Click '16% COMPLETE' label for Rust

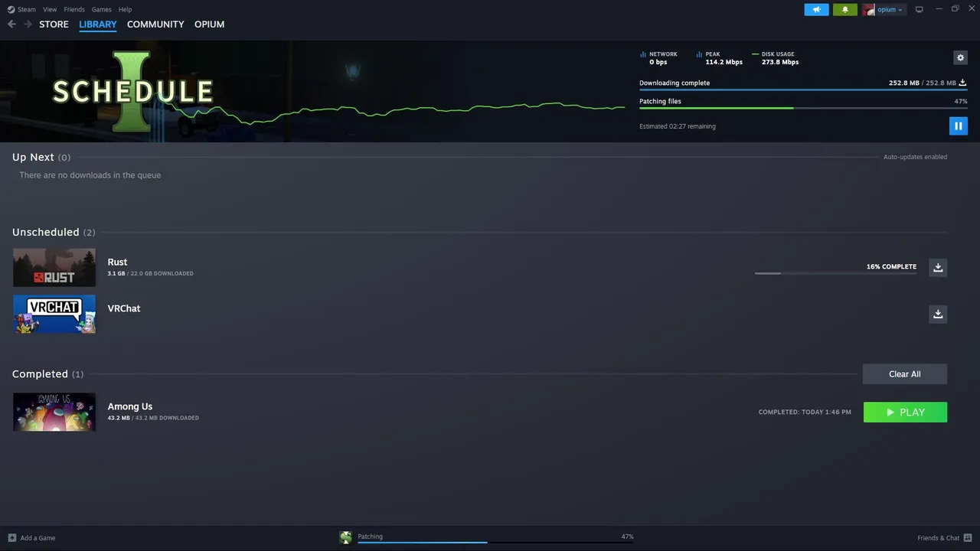[891, 266]
